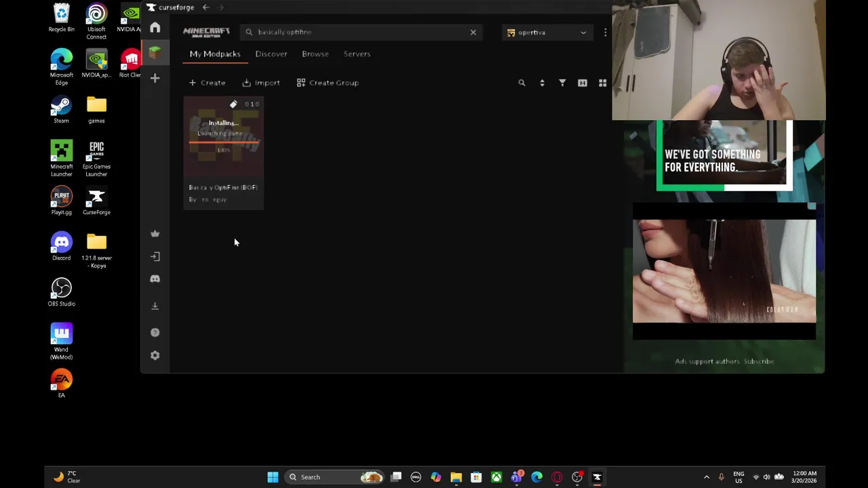Click Create Group button

point(328,83)
